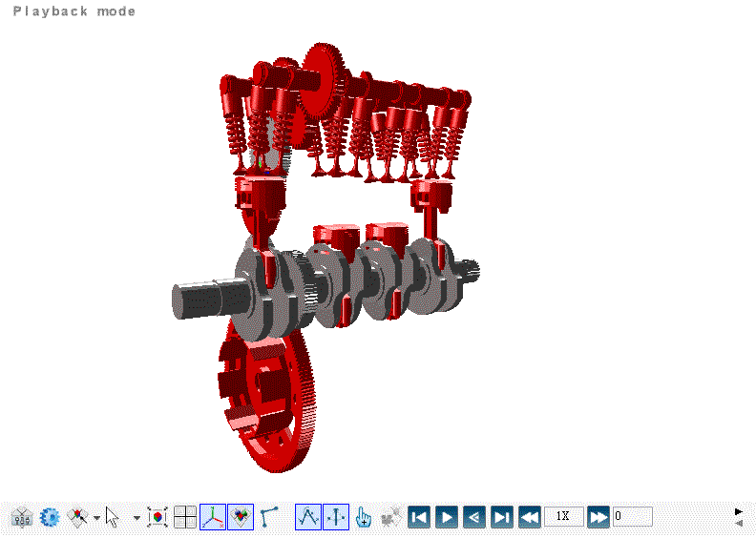This screenshot has height=538, width=756.
Task: Skip to the end of playback
Action: coord(502,517)
